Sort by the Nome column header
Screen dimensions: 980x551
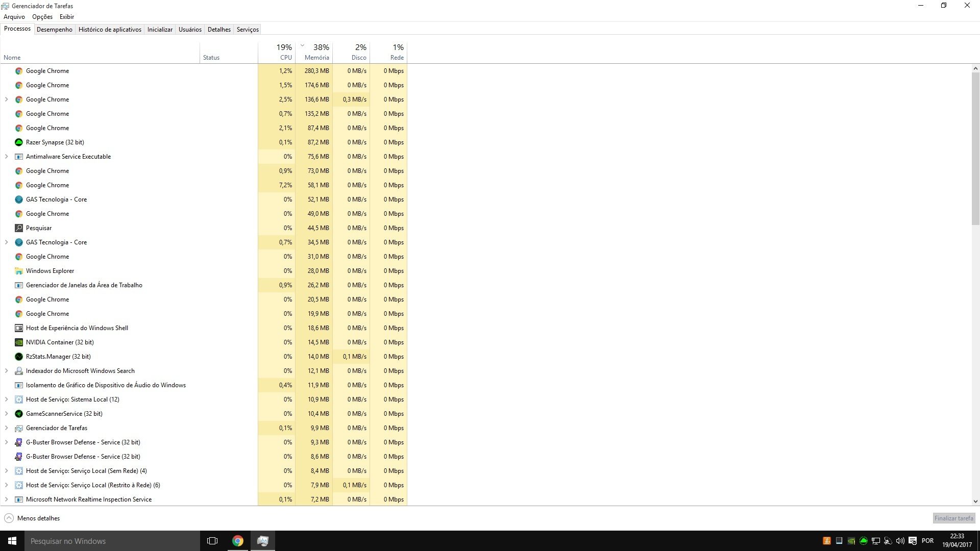tap(100, 52)
